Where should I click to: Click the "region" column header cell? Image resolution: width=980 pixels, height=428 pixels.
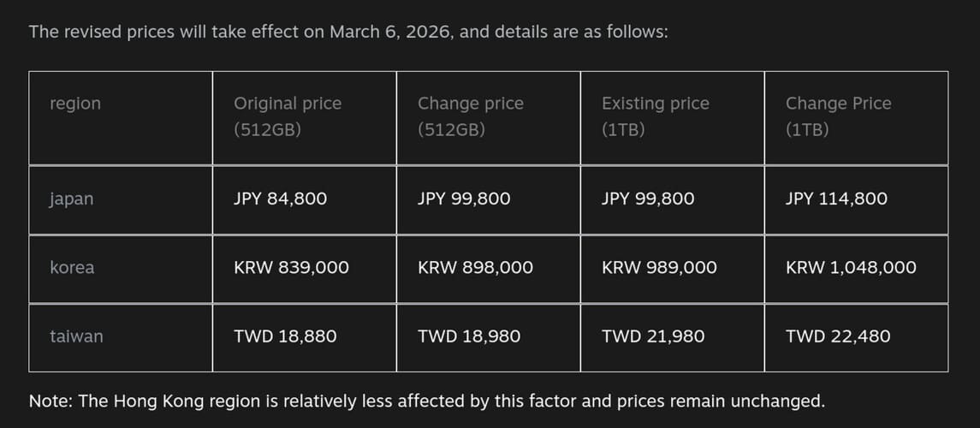(x=75, y=104)
